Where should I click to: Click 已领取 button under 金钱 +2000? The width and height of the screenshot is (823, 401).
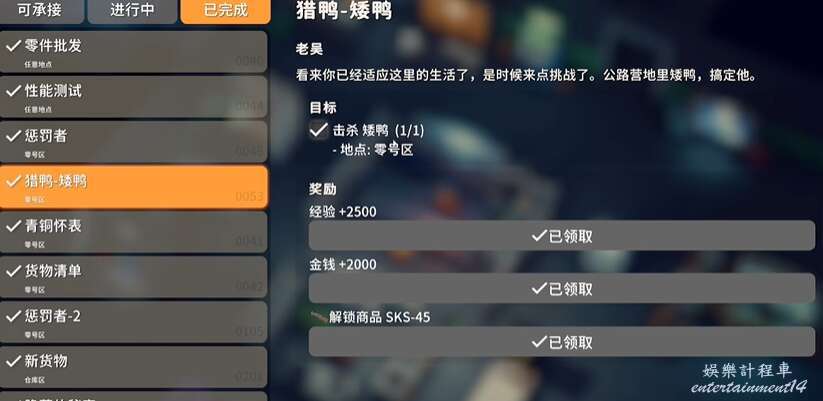coord(562,288)
